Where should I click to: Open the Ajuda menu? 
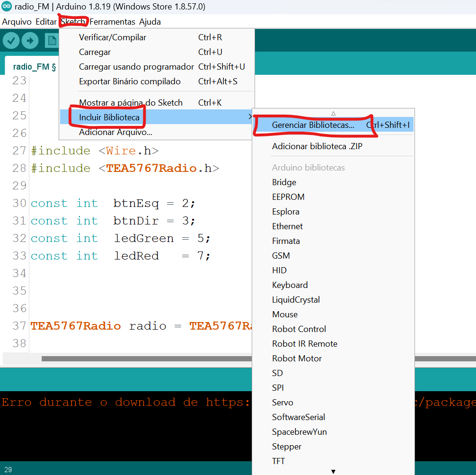coord(150,22)
